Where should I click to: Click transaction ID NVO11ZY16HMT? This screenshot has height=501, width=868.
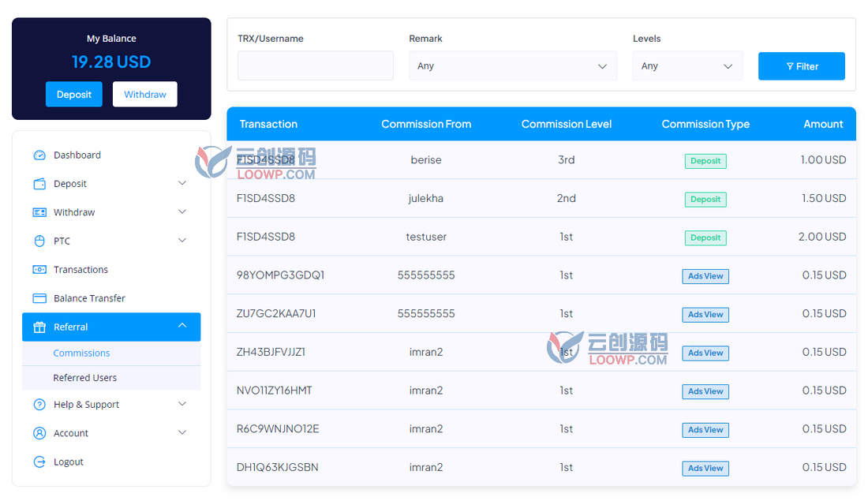[274, 391]
